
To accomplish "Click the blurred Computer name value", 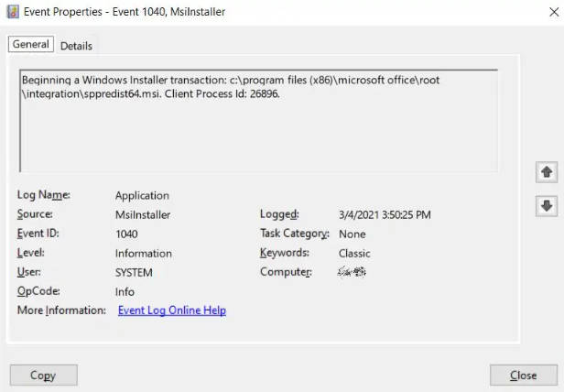I will tap(352, 272).
